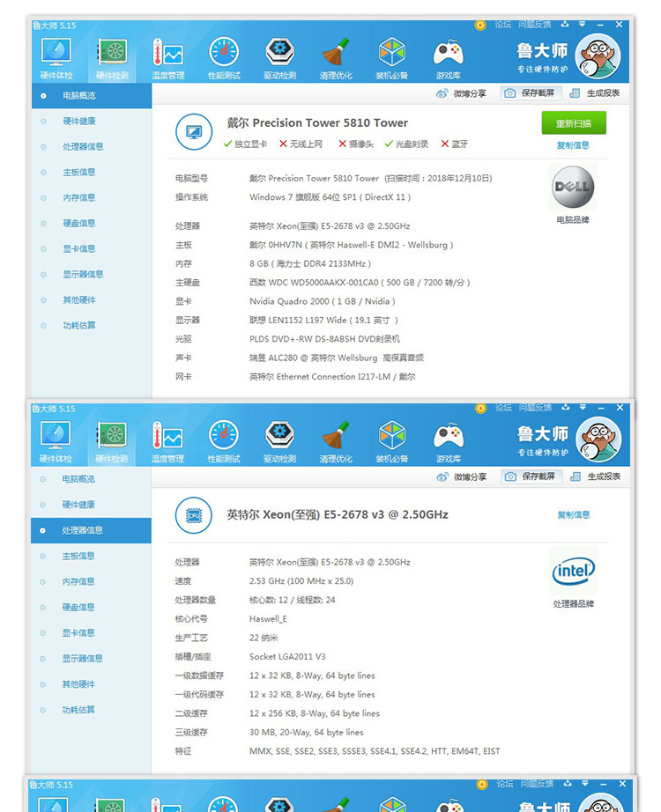
Task: Click 生成报表 in Dell overview window
Action: [595, 92]
